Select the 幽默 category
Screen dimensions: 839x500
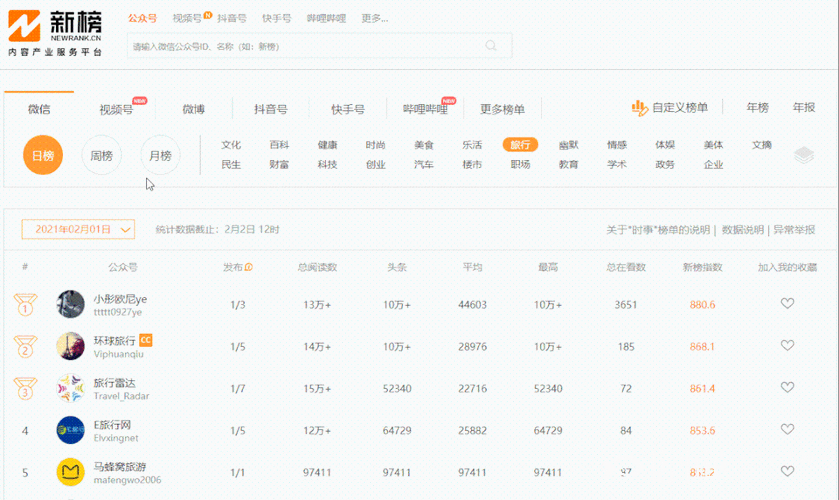click(568, 145)
